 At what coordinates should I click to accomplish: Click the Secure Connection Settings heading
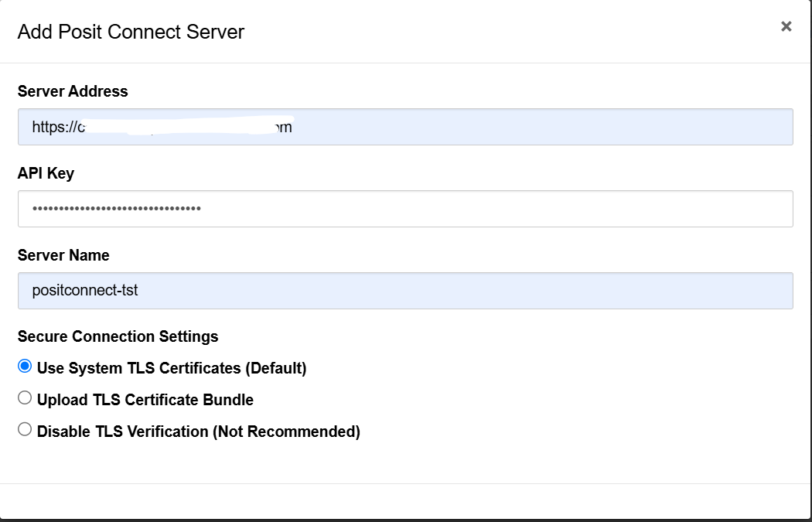tap(118, 336)
